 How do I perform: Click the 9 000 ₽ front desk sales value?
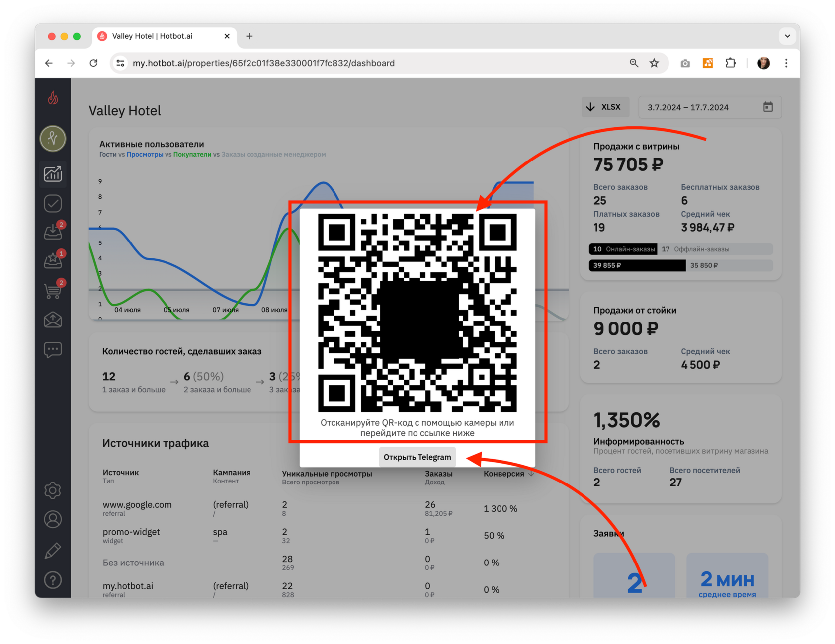pos(626,328)
